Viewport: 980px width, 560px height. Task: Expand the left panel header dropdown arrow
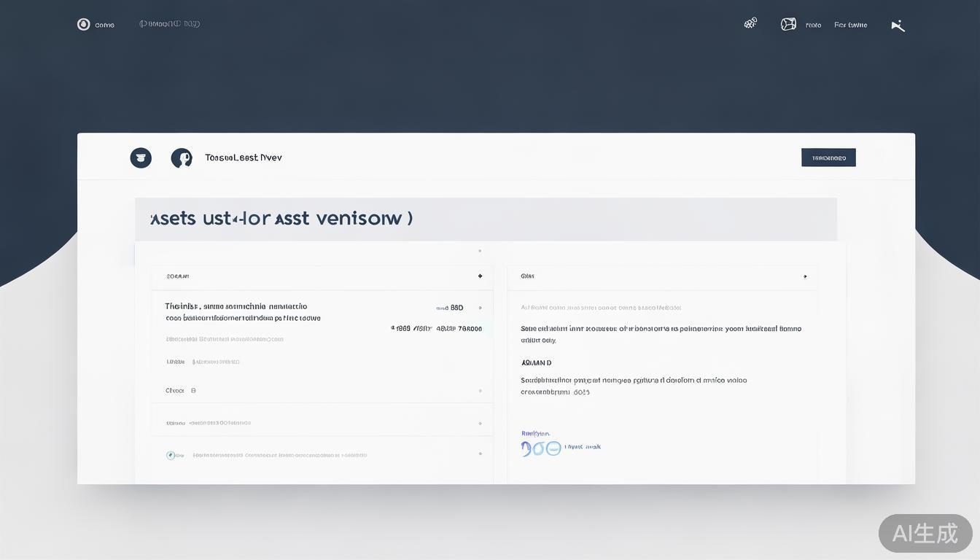pyautogui.click(x=480, y=276)
